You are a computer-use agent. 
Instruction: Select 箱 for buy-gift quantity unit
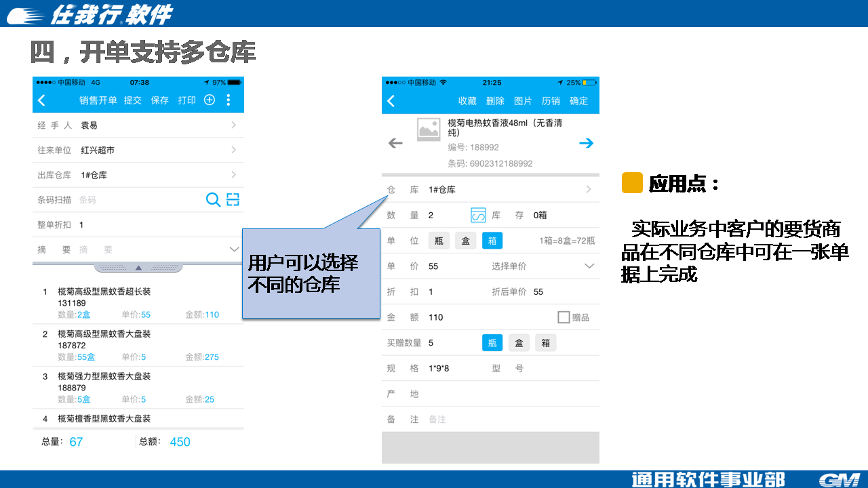(545, 343)
